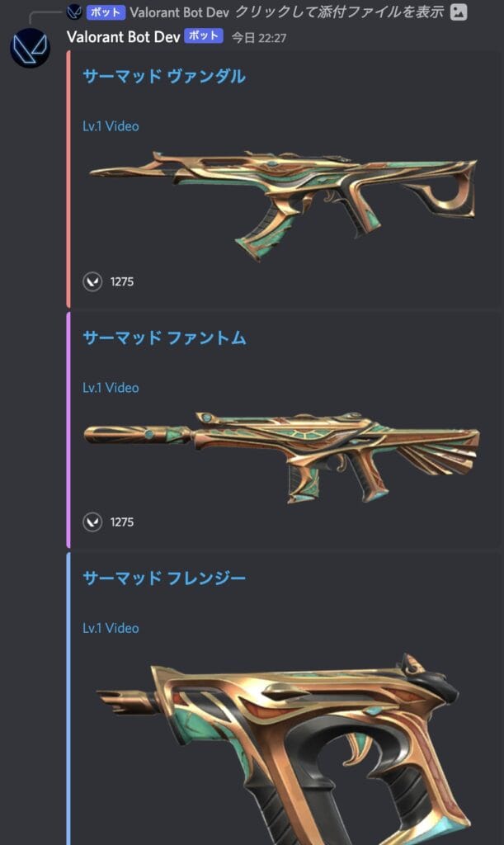504x845 pixels.
Task: Click the Valorant Bot Dev username
Action: pos(123,36)
